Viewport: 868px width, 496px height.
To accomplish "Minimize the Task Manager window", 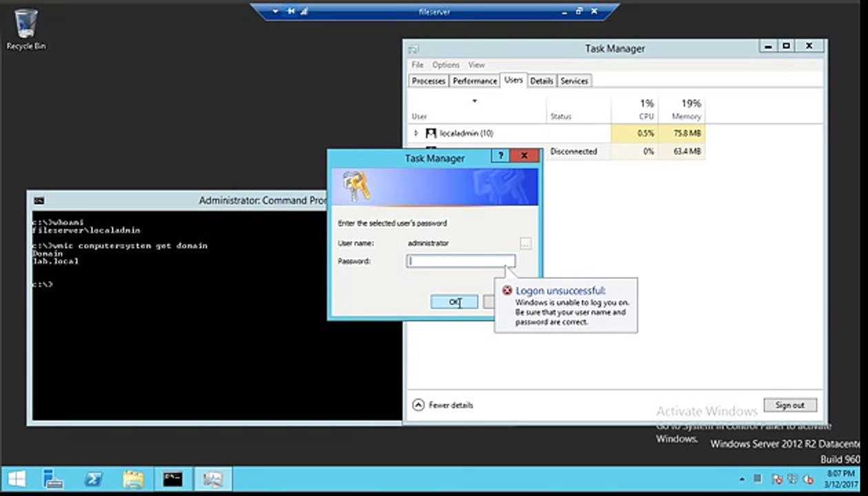I will click(x=769, y=46).
